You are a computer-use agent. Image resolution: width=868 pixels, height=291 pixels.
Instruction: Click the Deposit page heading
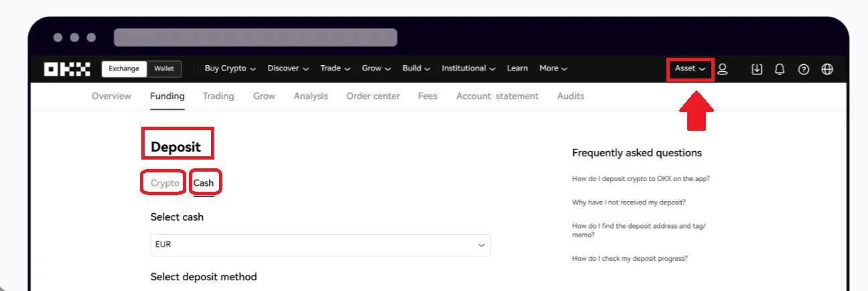point(175,147)
